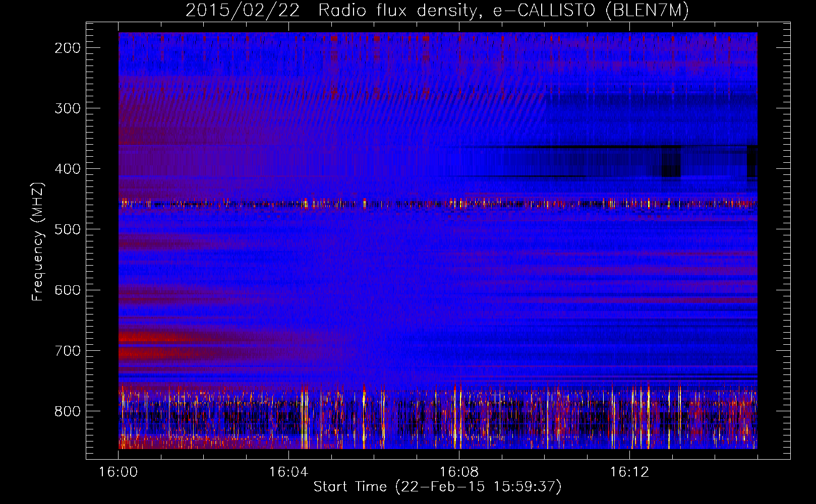Viewport: 816px width, 504px height.
Task: Click the 'Start Time (22-Feb-15 15:59:37)' label
Action: pyautogui.click(x=437, y=487)
